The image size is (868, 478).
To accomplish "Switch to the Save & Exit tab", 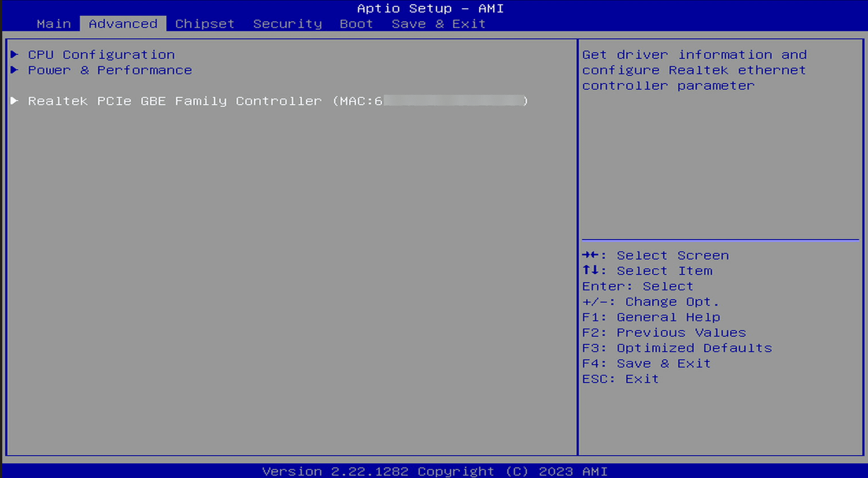I will click(x=438, y=24).
